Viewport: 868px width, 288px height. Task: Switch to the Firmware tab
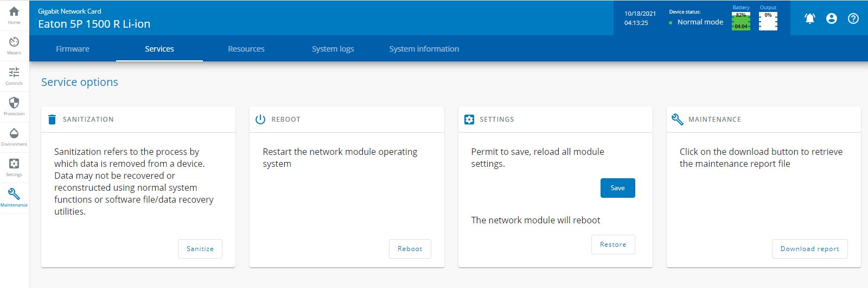(x=73, y=49)
